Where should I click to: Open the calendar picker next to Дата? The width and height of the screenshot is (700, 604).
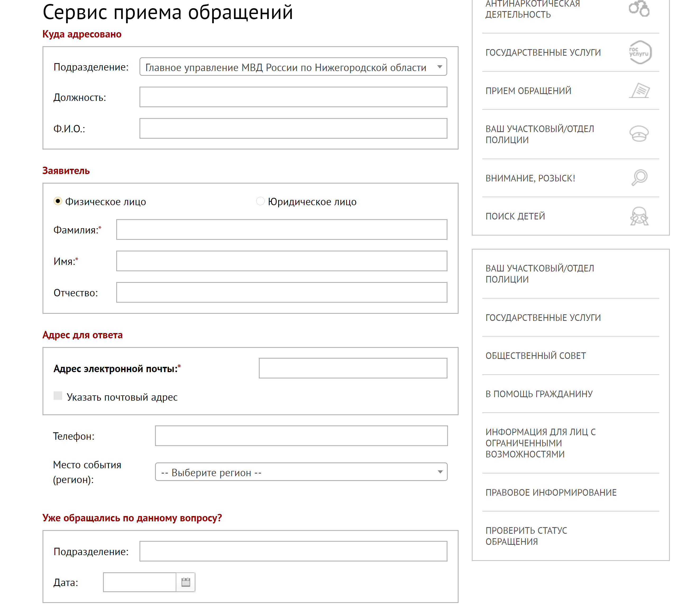click(x=185, y=582)
